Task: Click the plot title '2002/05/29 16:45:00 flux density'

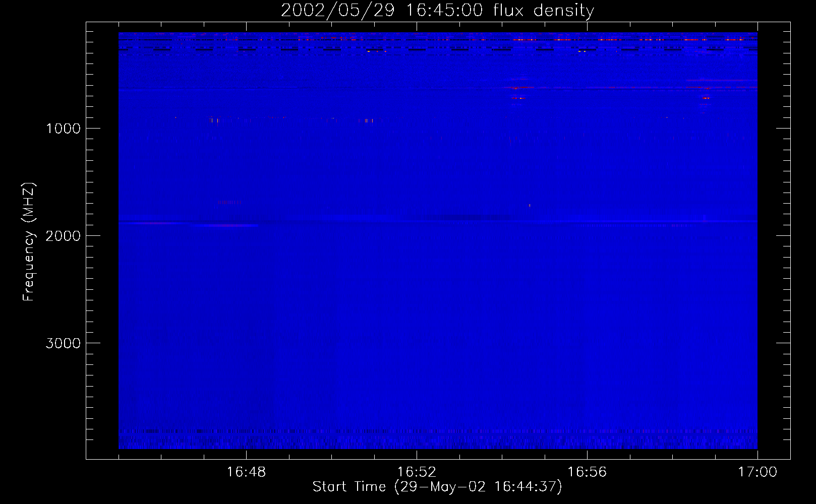Action: pos(437,11)
